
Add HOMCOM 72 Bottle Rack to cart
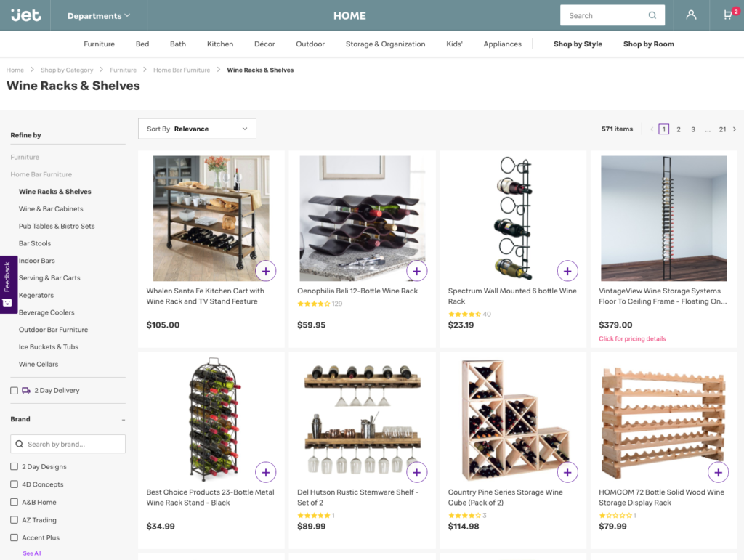[719, 472]
